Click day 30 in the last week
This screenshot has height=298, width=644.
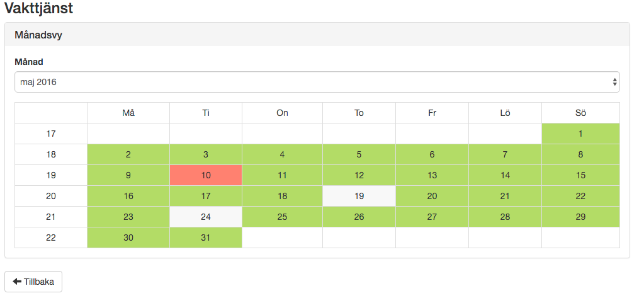(128, 238)
